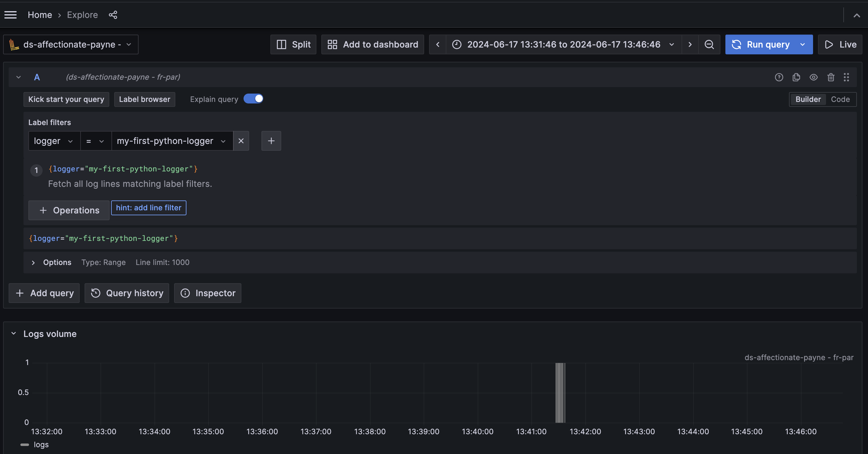Viewport: 868px width, 454px height.
Task: Open the time range picker
Action: [x=563, y=44]
